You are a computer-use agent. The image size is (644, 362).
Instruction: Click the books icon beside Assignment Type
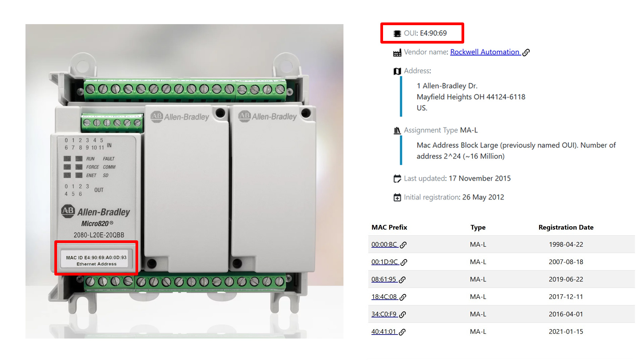click(397, 130)
